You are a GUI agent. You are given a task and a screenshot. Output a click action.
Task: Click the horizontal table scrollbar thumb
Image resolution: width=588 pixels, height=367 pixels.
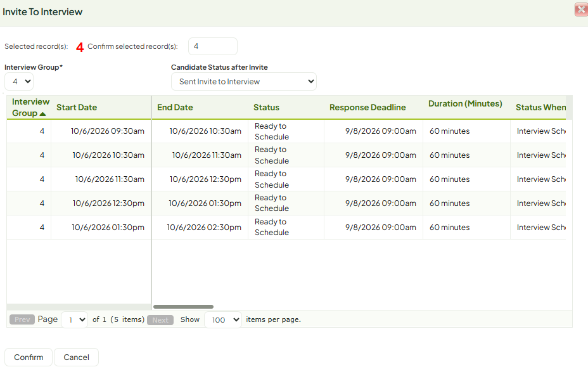click(x=183, y=307)
